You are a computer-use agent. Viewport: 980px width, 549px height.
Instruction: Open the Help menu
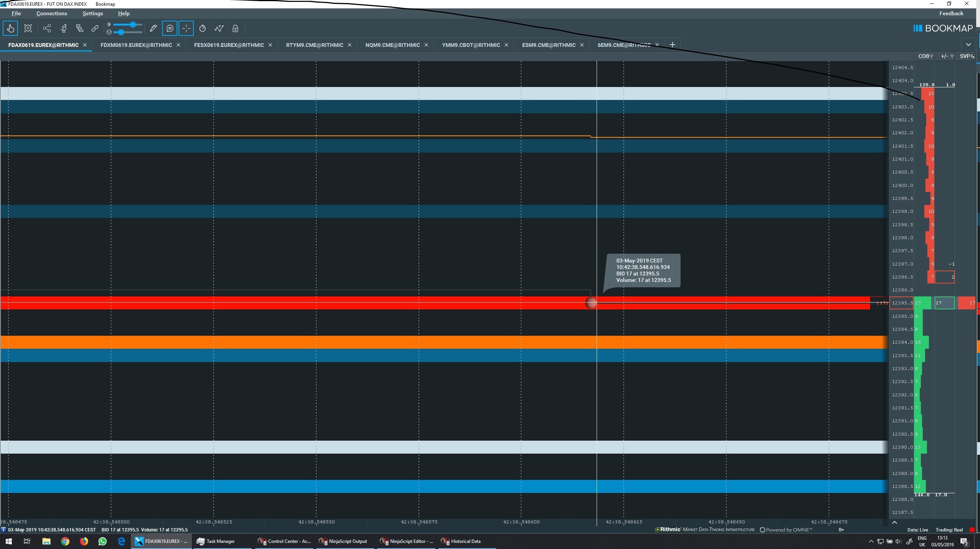124,13
